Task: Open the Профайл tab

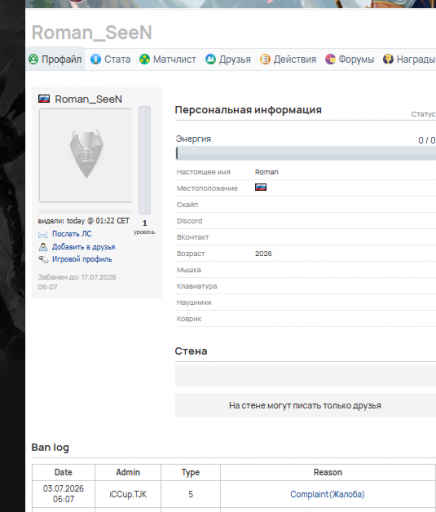Action: click(x=55, y=59)
